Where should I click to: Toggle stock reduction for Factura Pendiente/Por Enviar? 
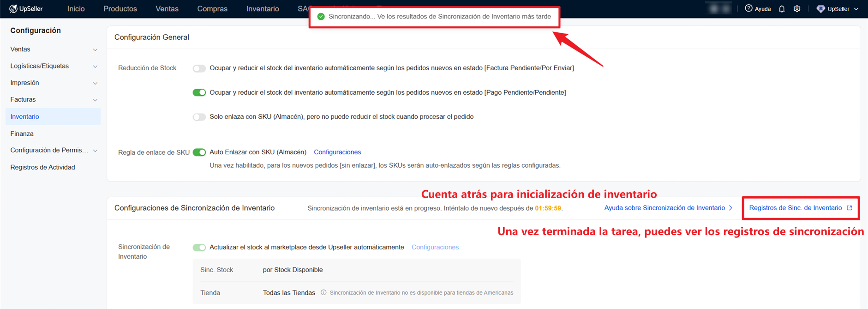(x=199, y=68)
